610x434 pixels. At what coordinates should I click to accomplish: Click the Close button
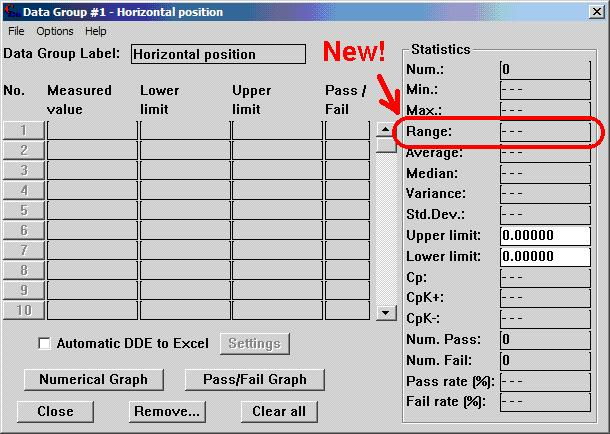[x=55, y=411]
